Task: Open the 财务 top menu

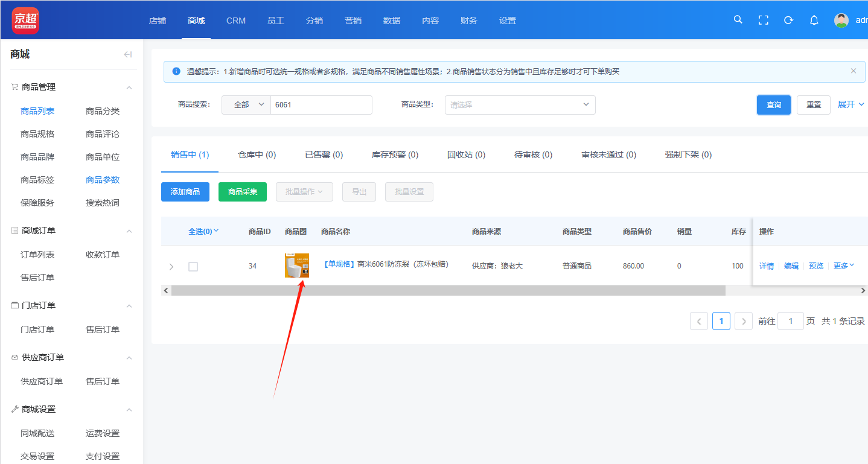Action: [469, 21]
